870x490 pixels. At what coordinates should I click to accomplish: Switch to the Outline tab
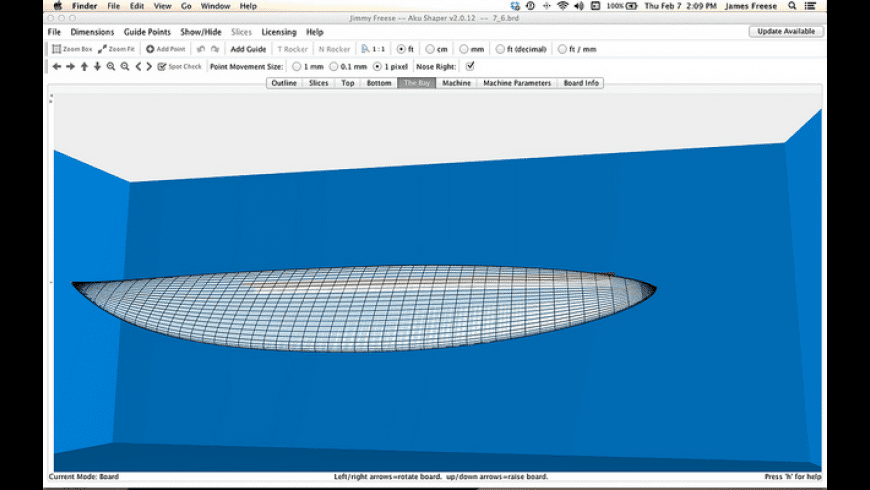(x=284, y=83)
